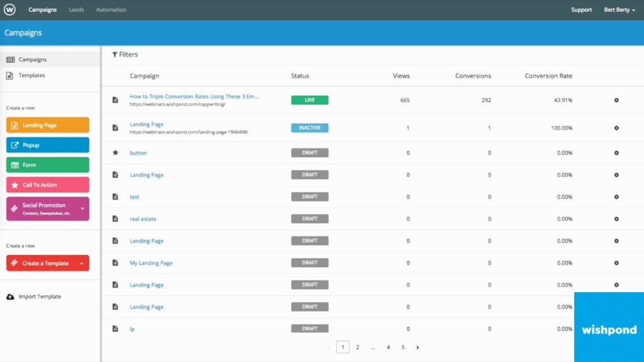Viewport: 644px width, 362px height.
Task: Select Campaigns in the left sidebar
Action: (50, 60)
